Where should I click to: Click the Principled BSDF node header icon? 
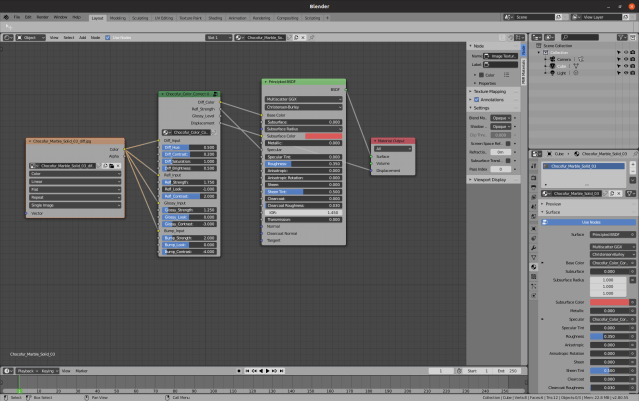[264, 82]
